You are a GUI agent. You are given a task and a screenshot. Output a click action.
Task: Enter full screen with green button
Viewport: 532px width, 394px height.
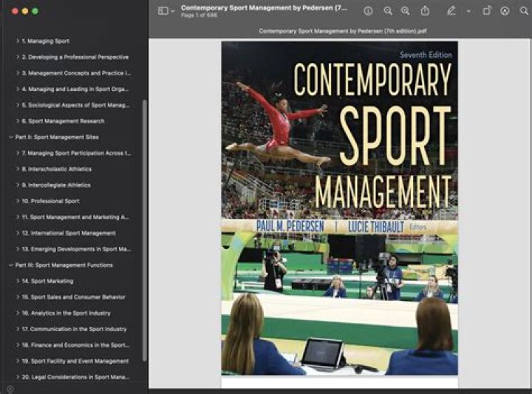pyautogui.click(x=35, y=11)
